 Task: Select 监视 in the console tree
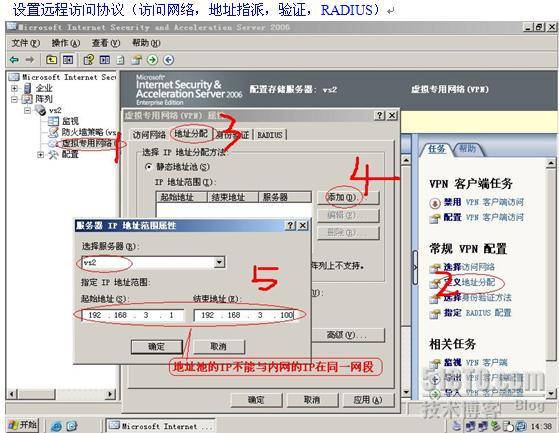point(70,121)
